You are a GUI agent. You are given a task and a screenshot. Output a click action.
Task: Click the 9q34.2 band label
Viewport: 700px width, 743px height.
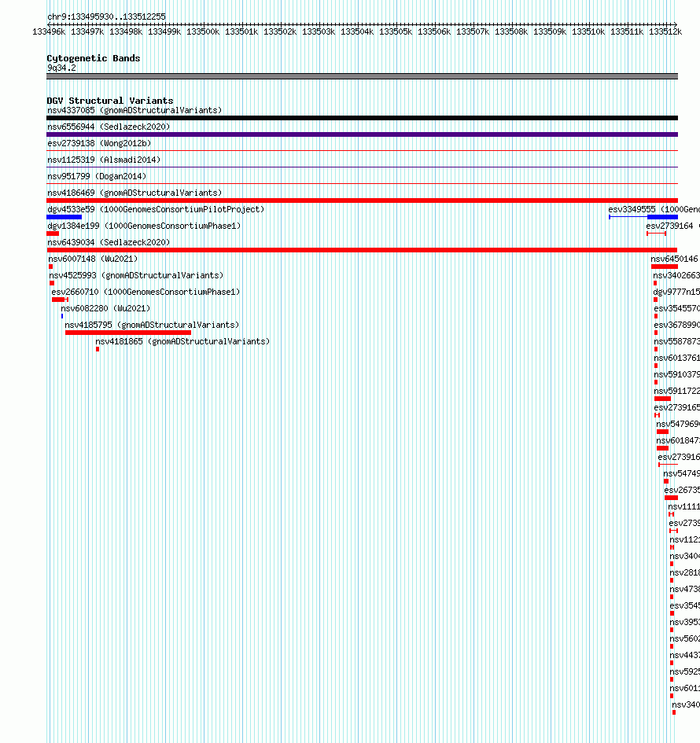click(61, 68)
